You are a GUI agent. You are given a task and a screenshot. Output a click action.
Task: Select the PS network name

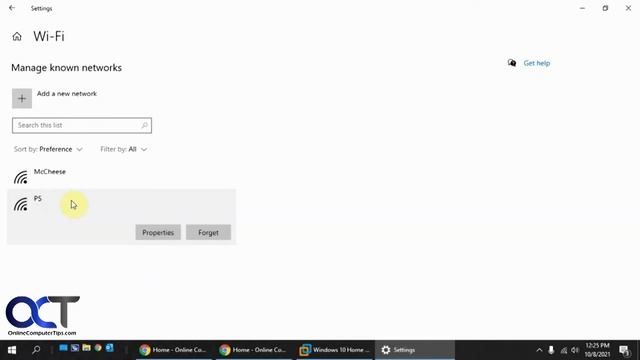coord(38,198)
